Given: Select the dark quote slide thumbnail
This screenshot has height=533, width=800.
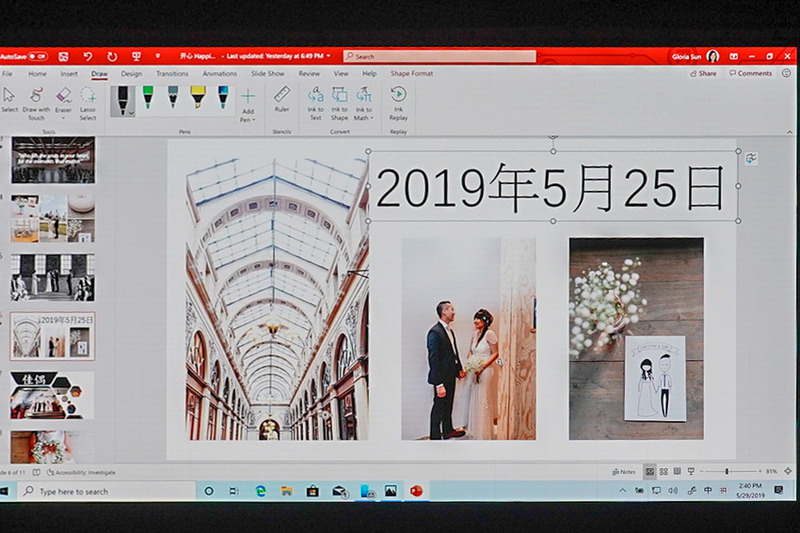Looking at the screenshot, I should click(x=53, y=160).
